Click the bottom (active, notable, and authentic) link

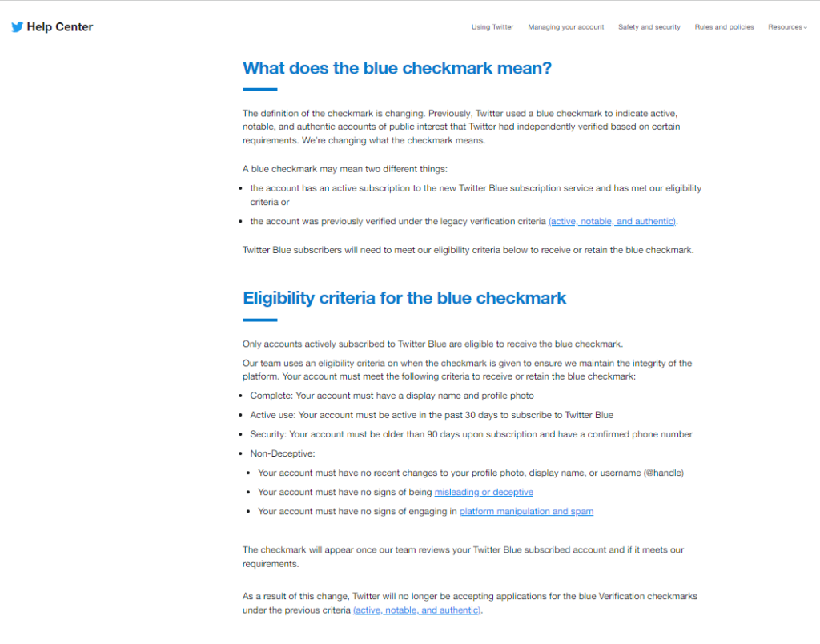point(416,610)
